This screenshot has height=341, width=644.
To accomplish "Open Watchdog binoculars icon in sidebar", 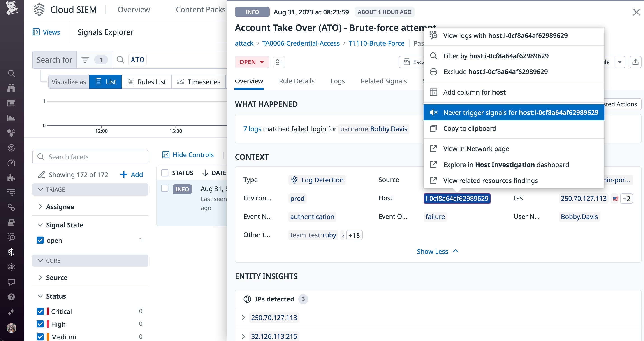I will point(12,88).
